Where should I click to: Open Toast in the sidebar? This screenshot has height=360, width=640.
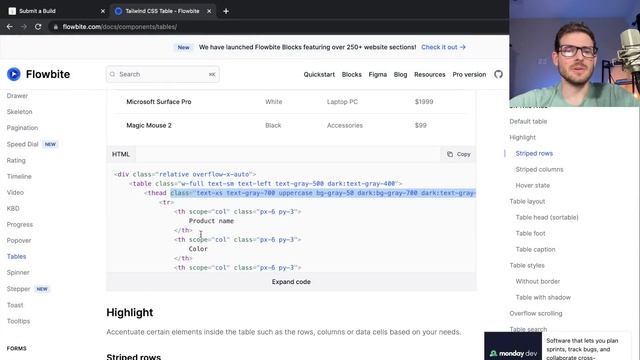15,305
